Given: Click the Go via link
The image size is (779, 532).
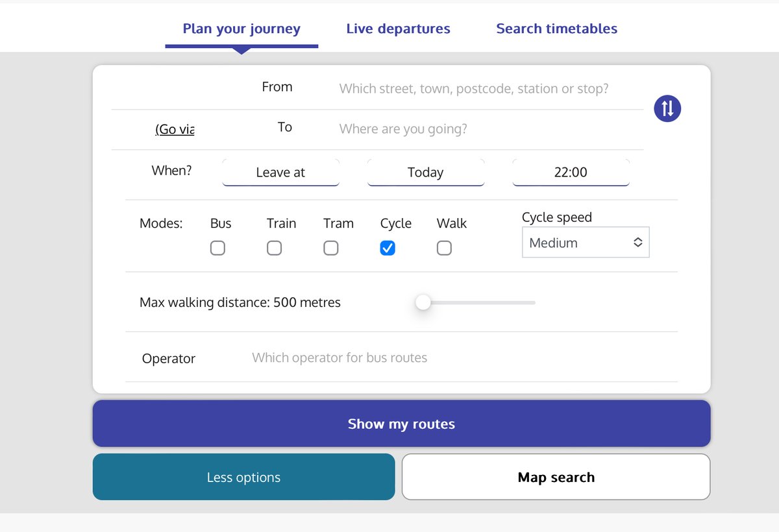Looking at the screenshot, I should click(175, 129).
